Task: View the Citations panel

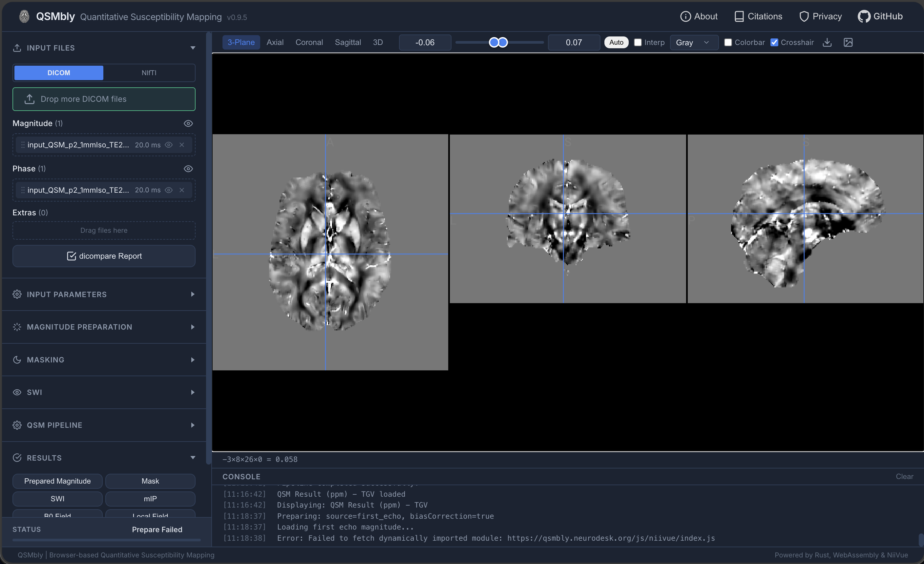Action: tap(758, 16)
